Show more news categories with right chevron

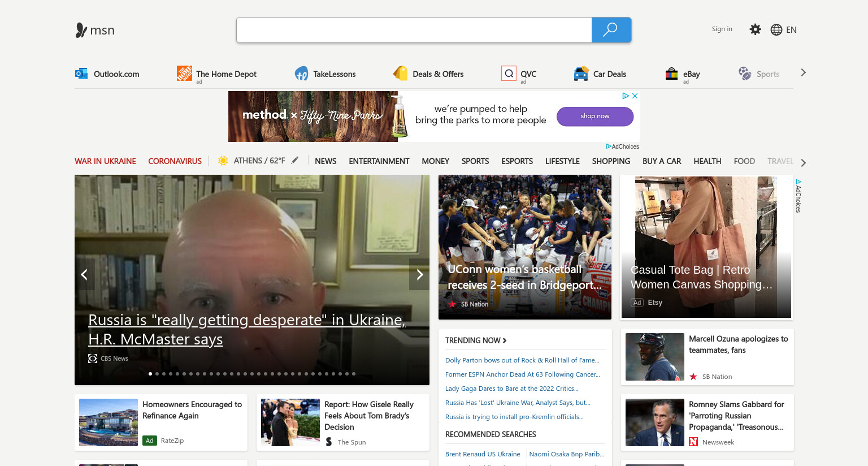coord(803,163)
